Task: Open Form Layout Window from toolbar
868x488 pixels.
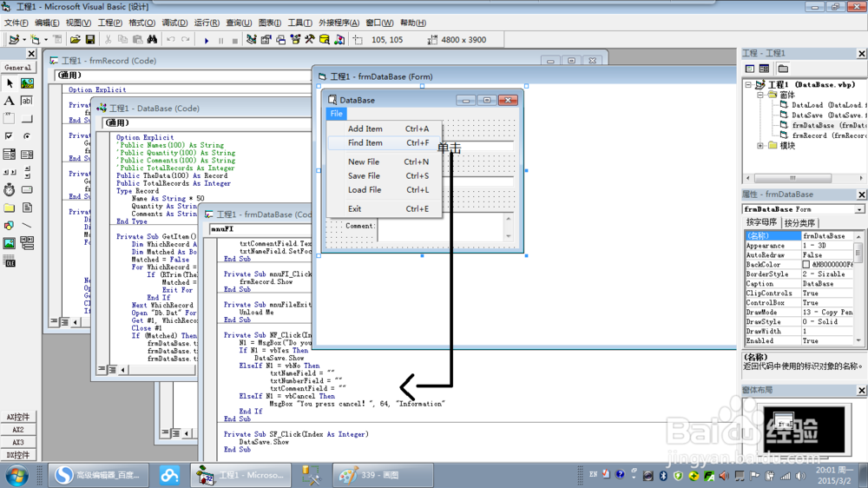Action: [x=280, y=39]
